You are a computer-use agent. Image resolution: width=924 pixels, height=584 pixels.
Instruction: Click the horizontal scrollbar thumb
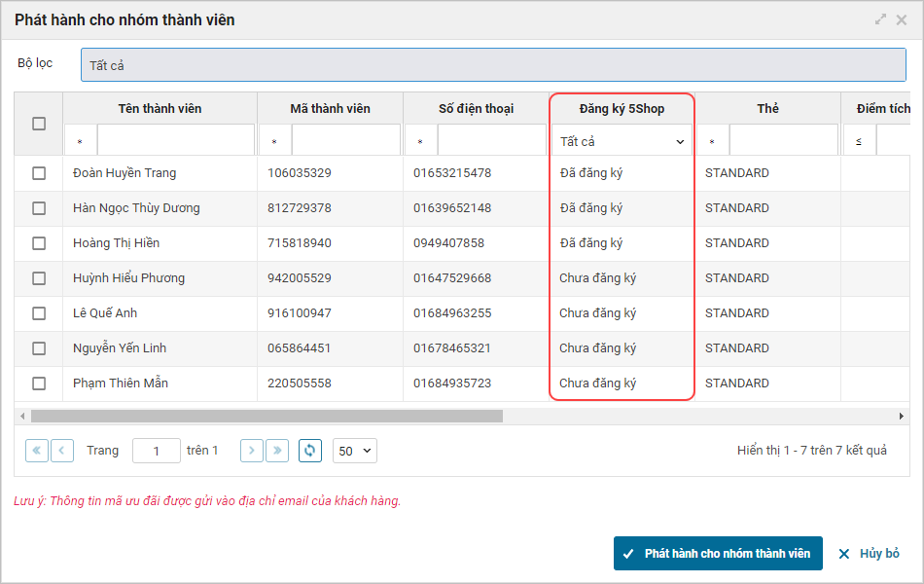click(x=267, y=417)
